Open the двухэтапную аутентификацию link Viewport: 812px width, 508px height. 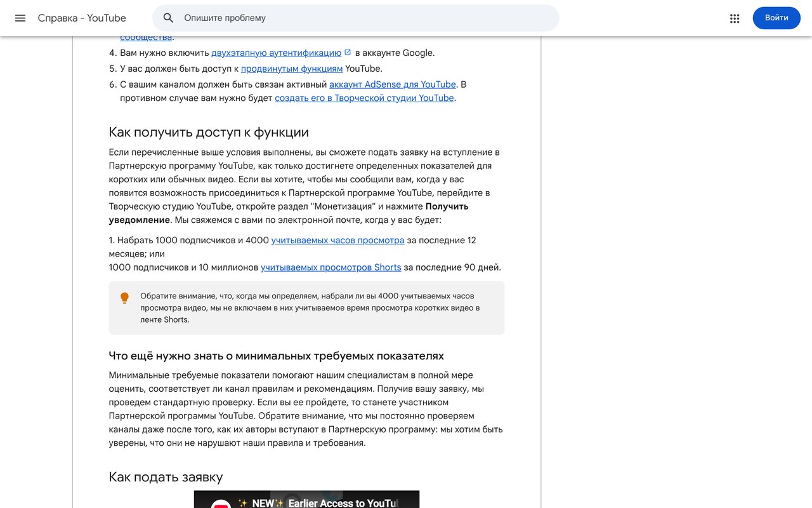pos(277,53)
